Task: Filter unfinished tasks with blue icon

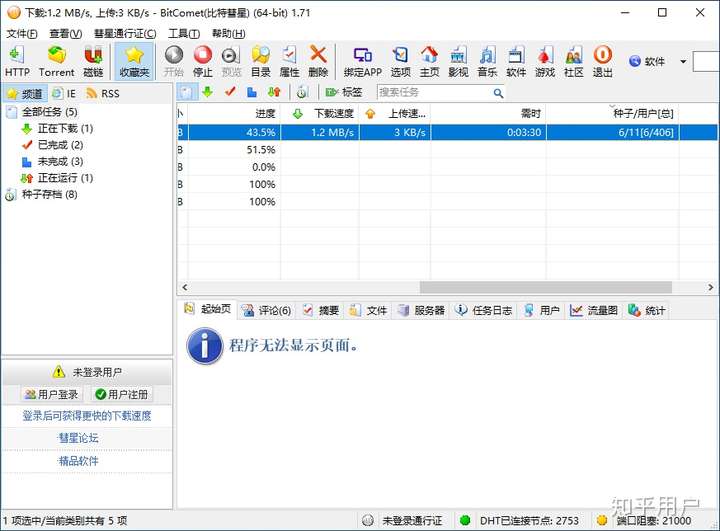Action: coord(252,92)
